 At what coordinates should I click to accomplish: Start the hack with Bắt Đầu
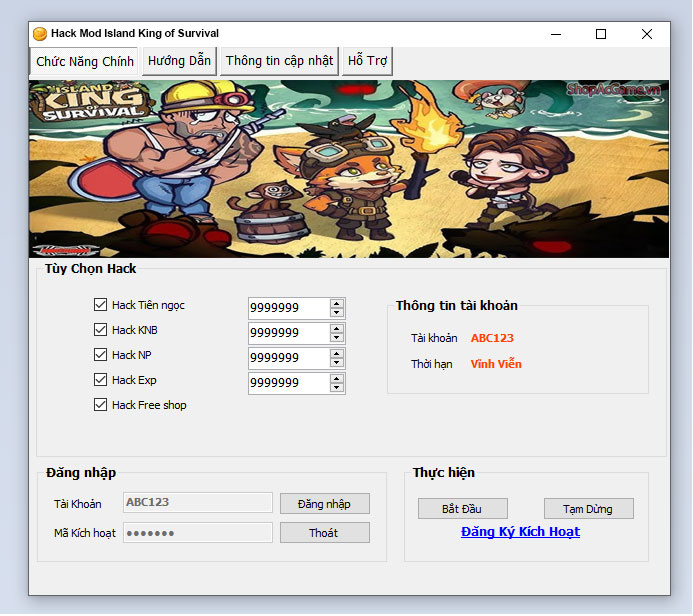tap(463, 509)
